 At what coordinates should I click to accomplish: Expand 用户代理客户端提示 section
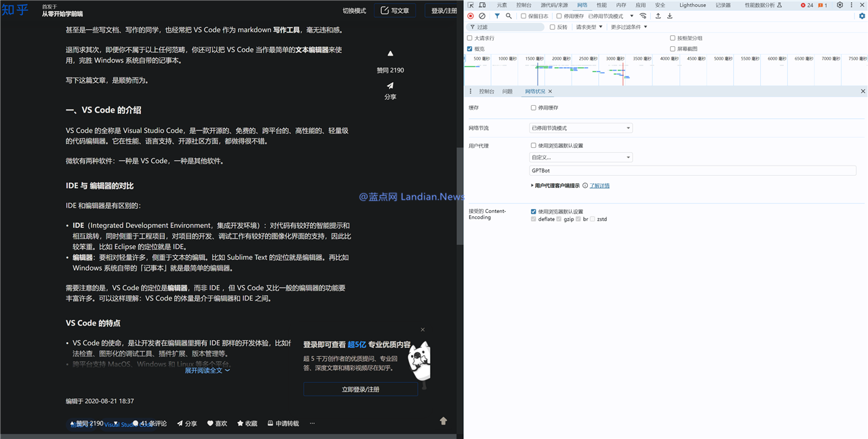555,185
